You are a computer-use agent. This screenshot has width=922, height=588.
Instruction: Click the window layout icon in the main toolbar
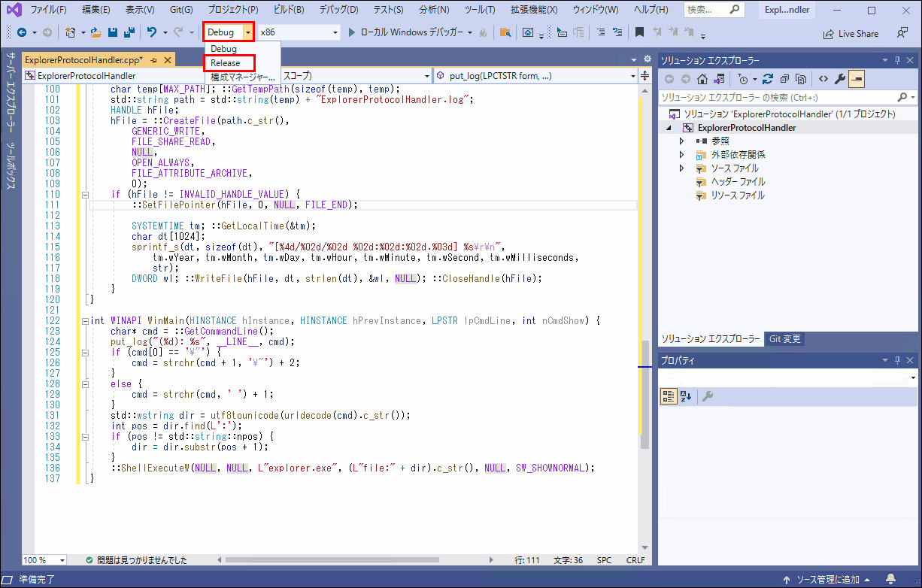pyautogui.click(x=528, y=33)
